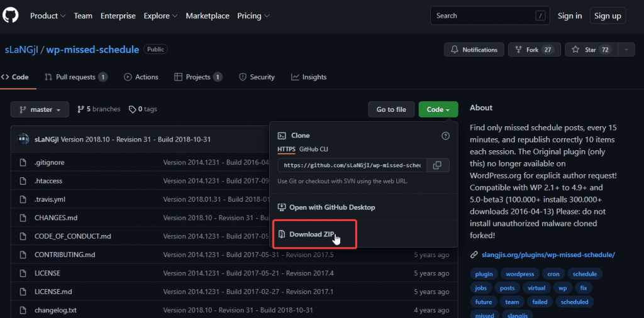Click the failed topic tag
Viewport: 644px width, 318px height.
[540, 302]
